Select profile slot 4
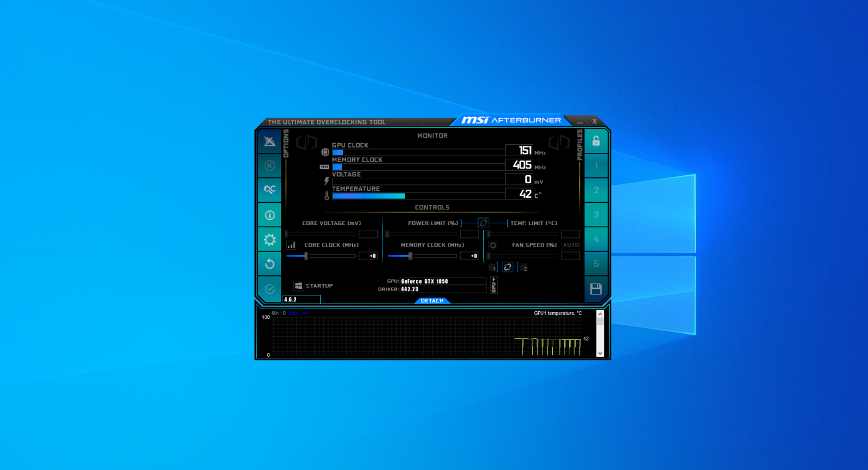This screenshot has width=868, height=470. (596, 239)
